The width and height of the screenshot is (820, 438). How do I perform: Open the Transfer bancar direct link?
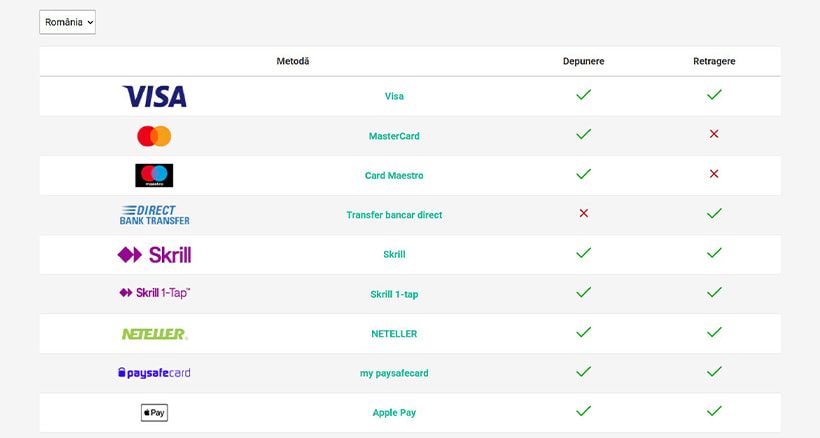click(x=394, y=215)
